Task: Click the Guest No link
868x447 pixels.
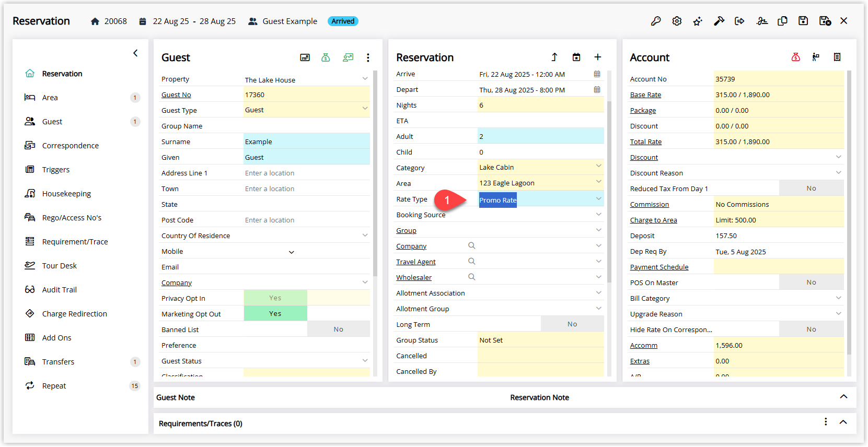Action: point(176,95)
